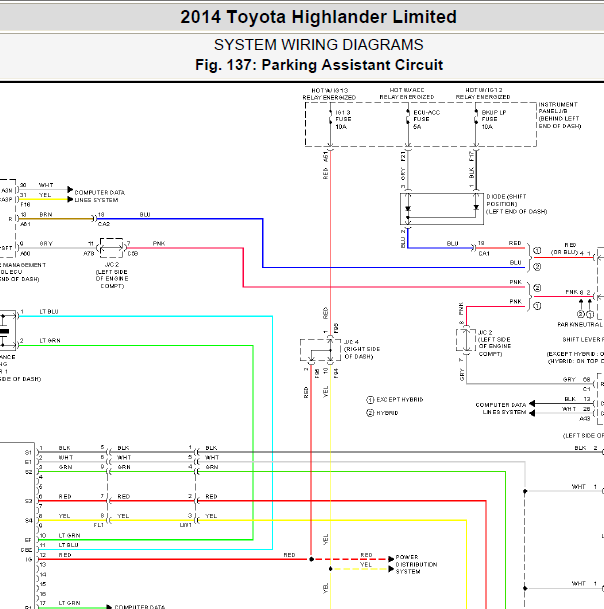Click the "PARK/NEUTRAL" label
604x609 pixels.
point(580,324)
